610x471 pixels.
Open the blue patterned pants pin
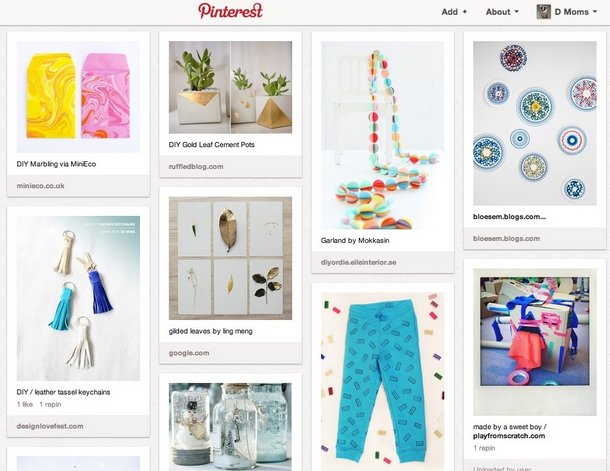[x=382, y=382]
